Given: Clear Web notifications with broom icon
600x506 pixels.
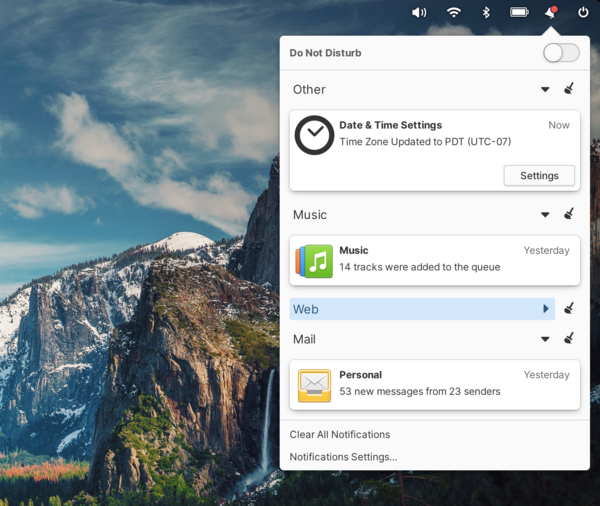Looking at the screenshot, I should coord(569,309).
